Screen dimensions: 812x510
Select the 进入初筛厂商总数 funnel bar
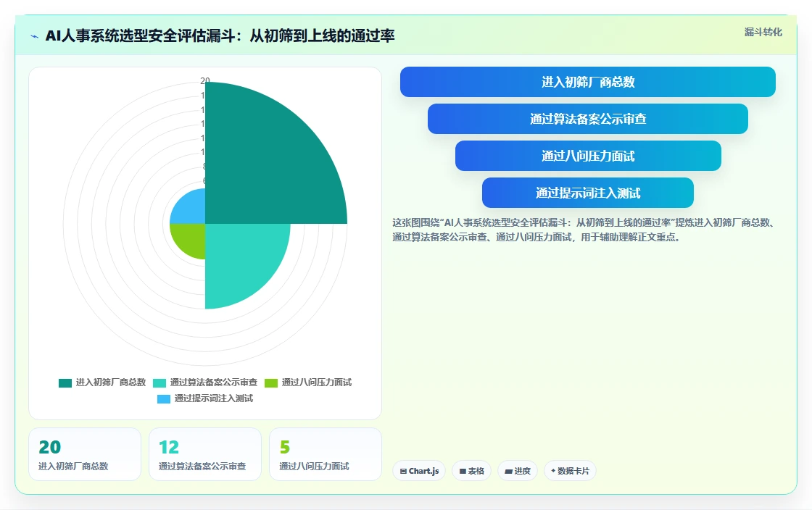pyautogui.click(x=588, y=82)
